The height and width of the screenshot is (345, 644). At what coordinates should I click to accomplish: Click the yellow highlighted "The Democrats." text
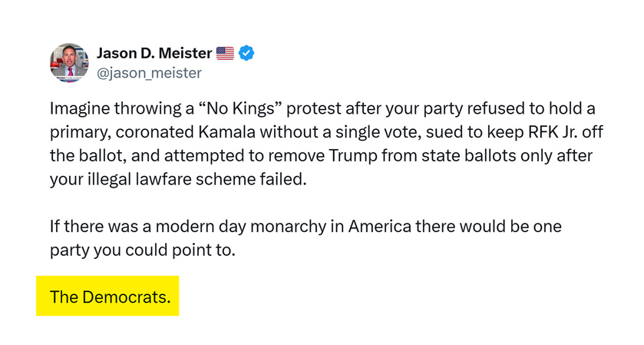[110, 297]
